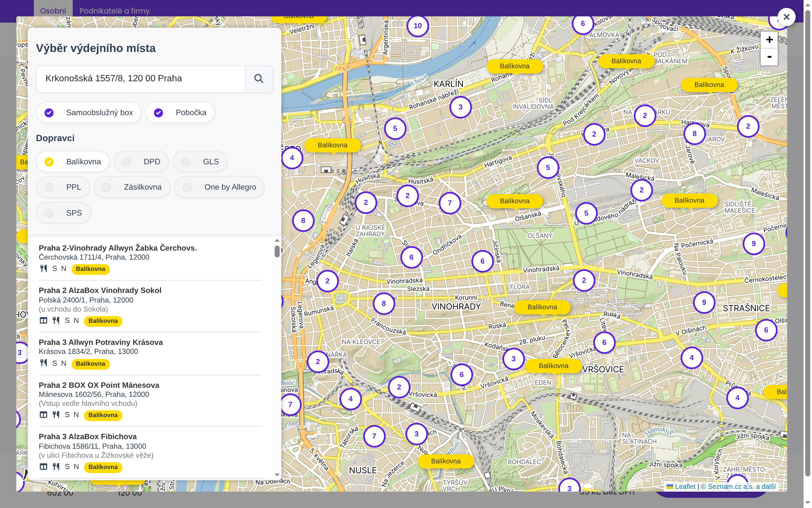The height and width of the screenshot is (508, 812).
Task: Click the pickup list scroll-down arrow
Action: [277, 475]
